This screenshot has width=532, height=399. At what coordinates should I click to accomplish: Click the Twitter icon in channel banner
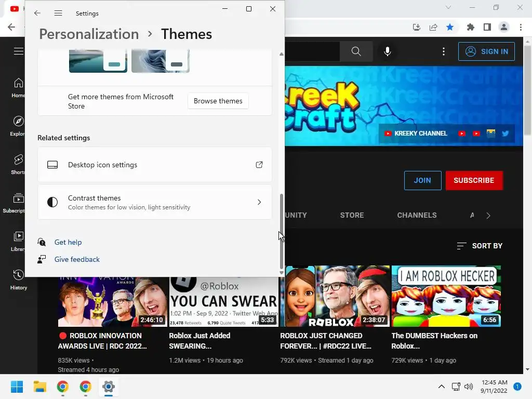(505, 134)
